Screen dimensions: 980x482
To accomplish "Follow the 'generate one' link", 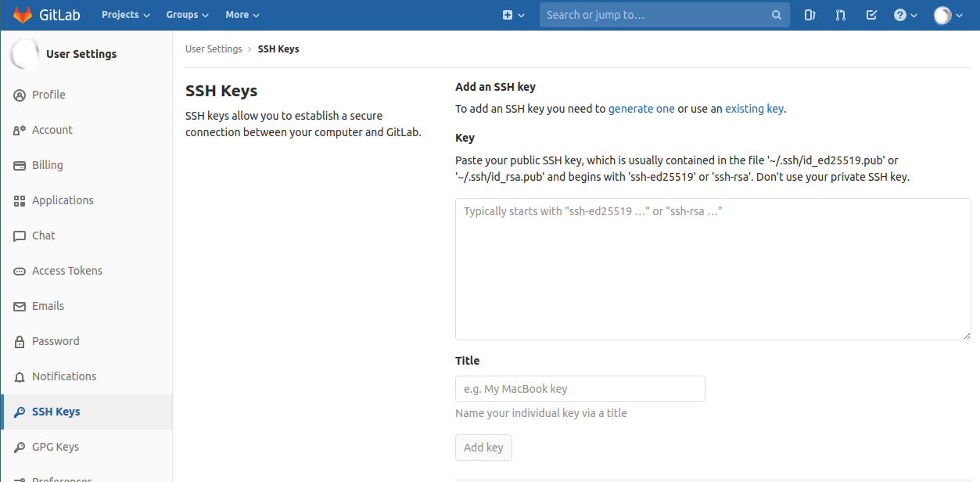I will click(x=641, y=109).
